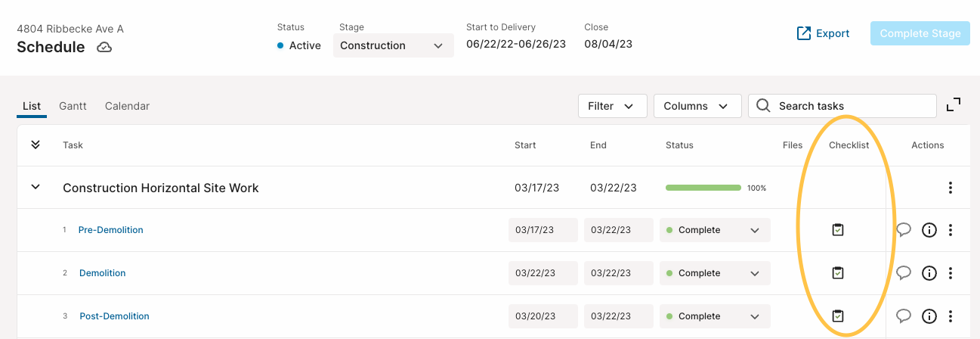Switch to the Gantt tab

[x=73, y=106]
